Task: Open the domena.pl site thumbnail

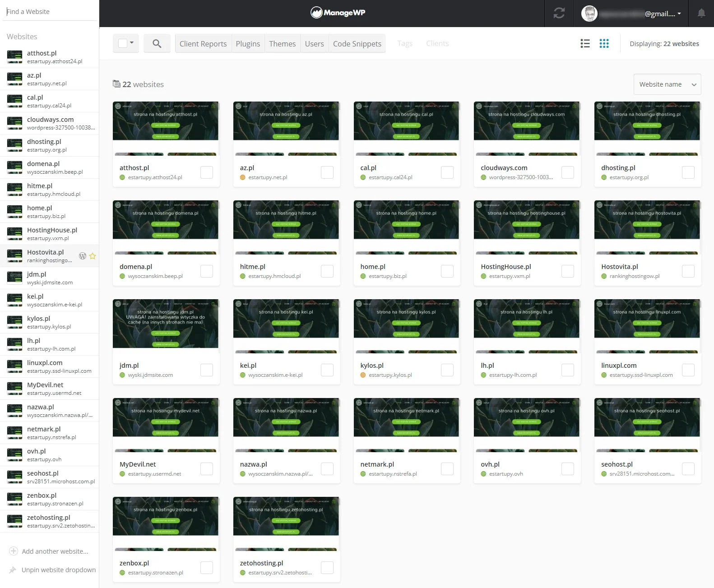Action: 166,227
